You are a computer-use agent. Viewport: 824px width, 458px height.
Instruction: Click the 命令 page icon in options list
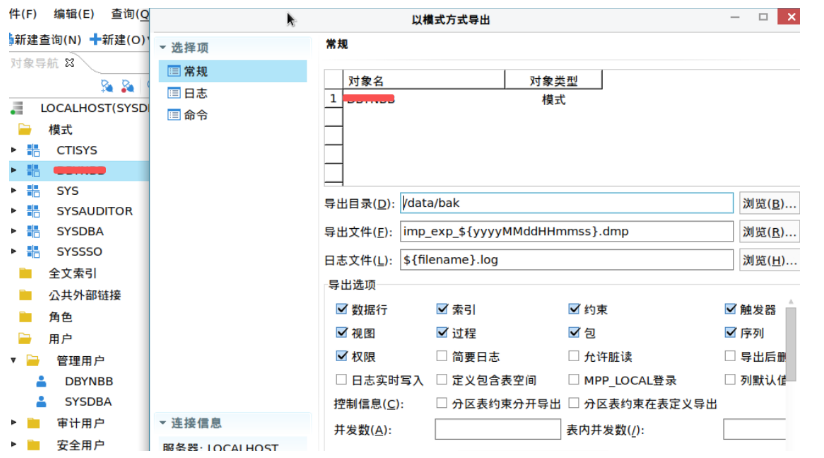[x=174, y=115]
